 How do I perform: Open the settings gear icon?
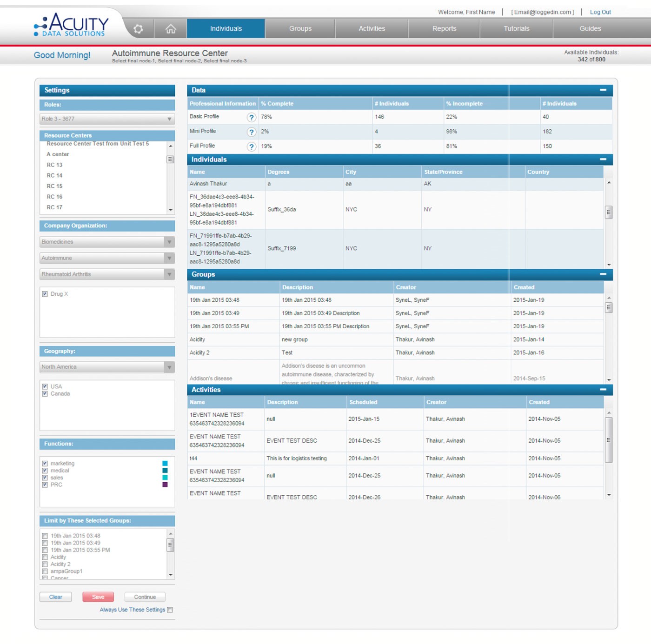click(137, 28)
